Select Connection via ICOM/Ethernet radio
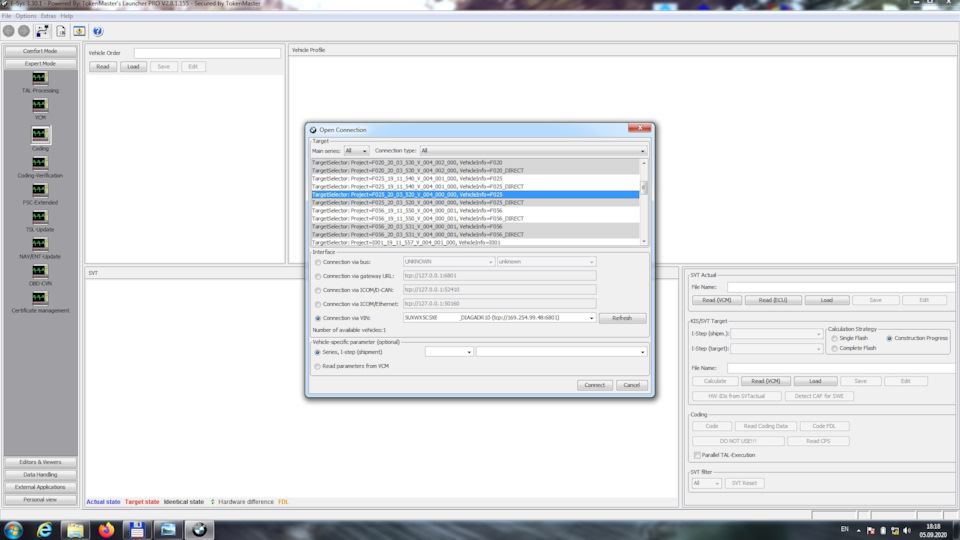Image resolution: width=960 pixels, height=540 pixels. 318,304
